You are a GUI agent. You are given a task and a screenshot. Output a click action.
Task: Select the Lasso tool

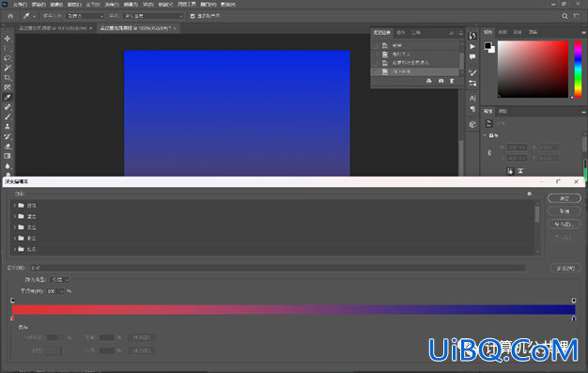(8, 58)
